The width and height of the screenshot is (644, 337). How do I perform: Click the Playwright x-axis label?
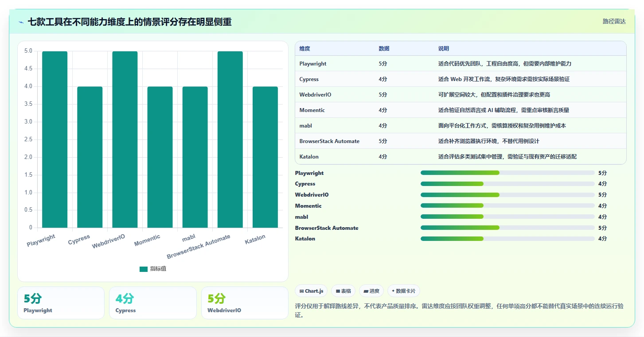pos(41,241)
